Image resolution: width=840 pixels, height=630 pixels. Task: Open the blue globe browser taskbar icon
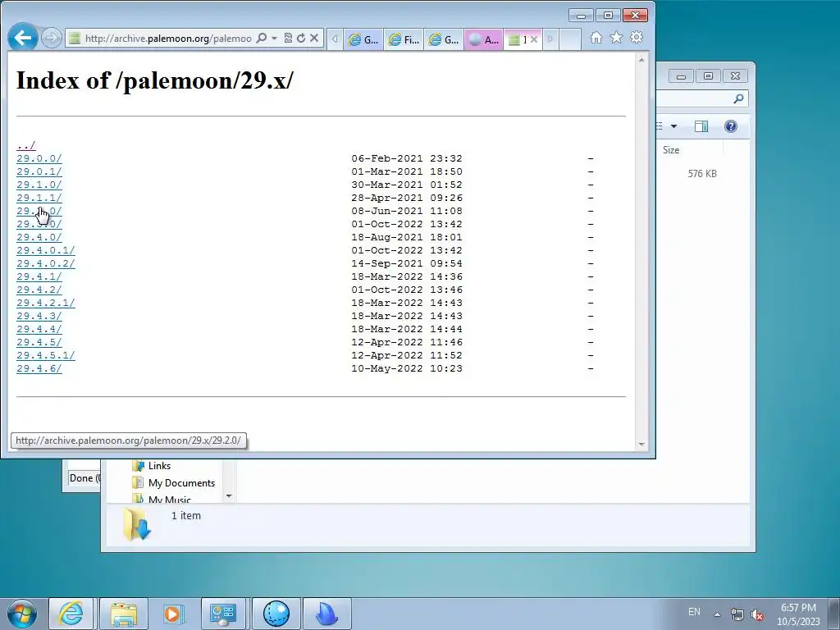(x=276, y=614)
